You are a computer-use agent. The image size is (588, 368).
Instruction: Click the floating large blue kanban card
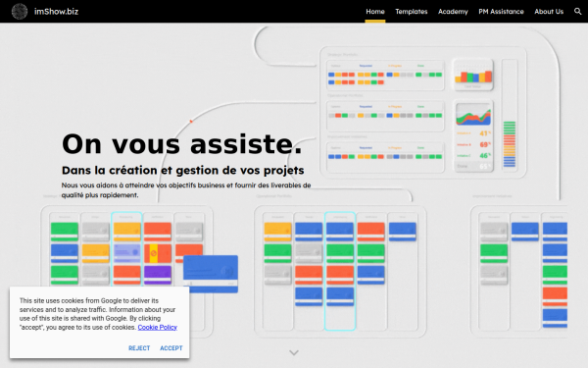coord(211,274)
